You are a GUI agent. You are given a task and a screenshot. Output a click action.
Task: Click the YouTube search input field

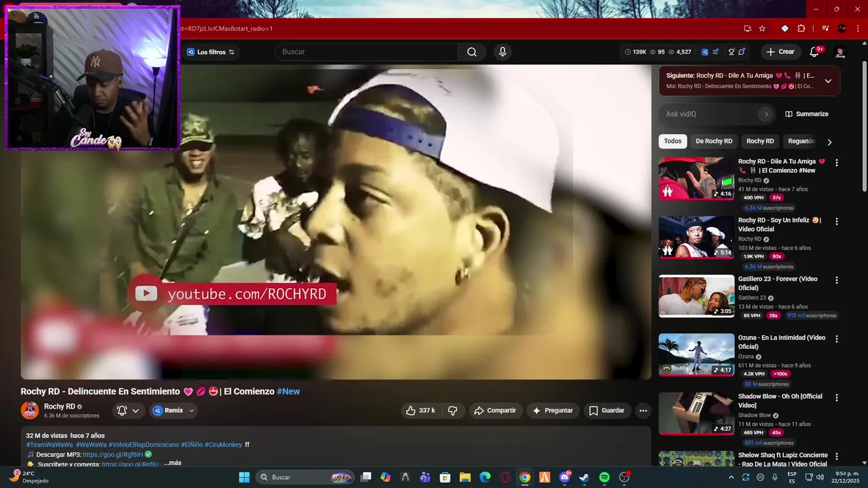(366, 52)
